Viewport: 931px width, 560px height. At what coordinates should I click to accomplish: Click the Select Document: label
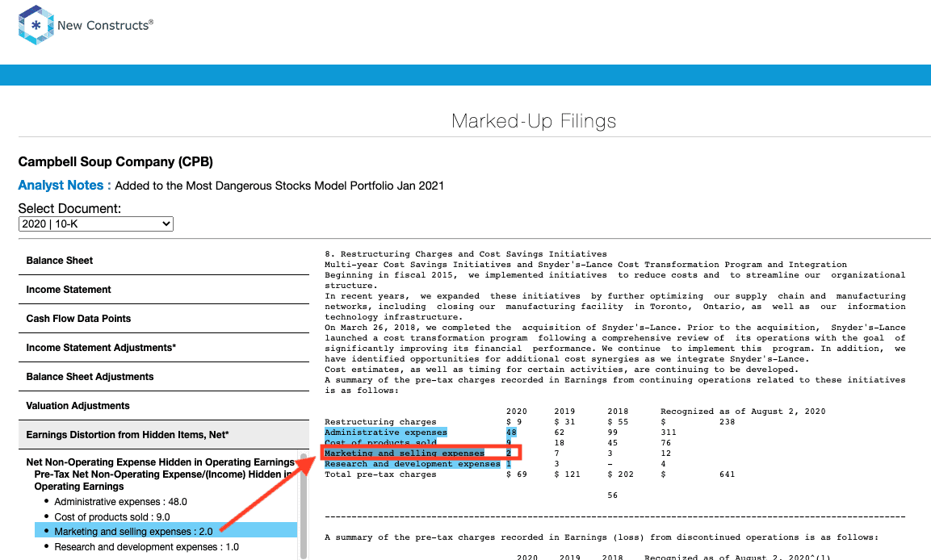(x=69, y=208)
